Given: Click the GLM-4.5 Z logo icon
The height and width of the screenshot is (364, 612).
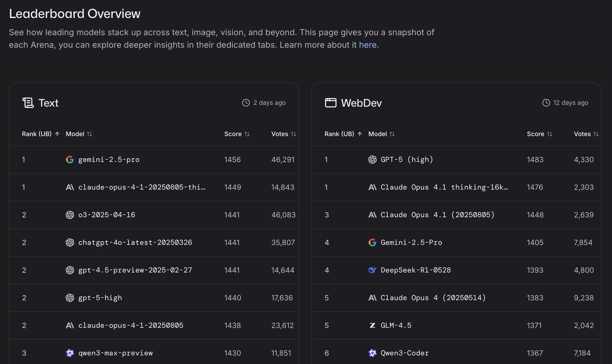Looking at the screenshot, I should 372,325.
